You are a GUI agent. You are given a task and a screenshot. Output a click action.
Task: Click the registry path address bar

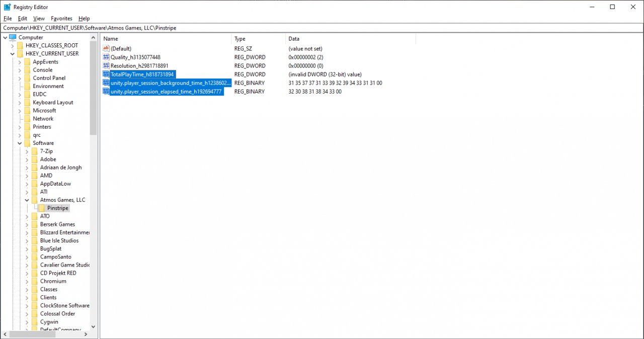coord(322,28)
